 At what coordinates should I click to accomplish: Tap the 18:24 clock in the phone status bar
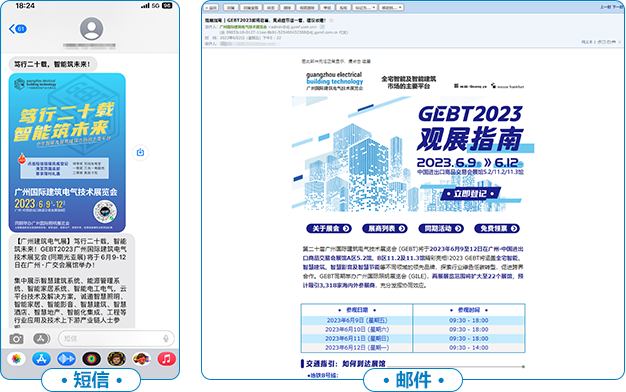pos(25,6)
